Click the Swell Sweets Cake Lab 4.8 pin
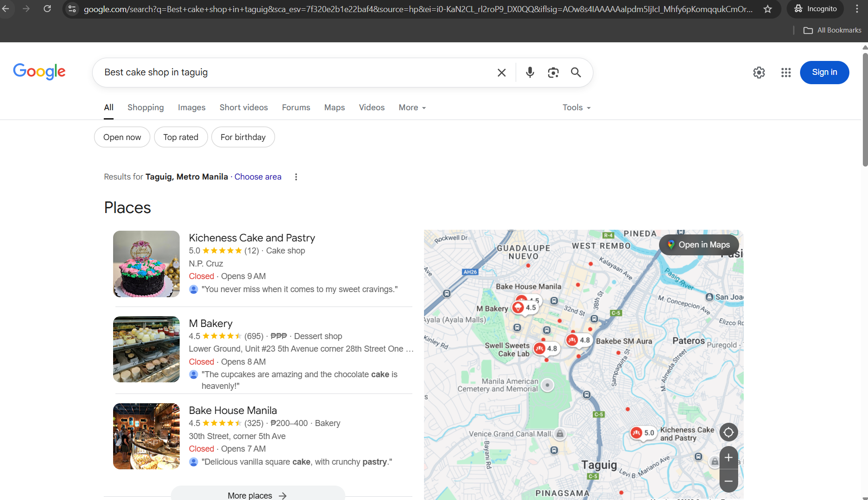 click(x=546, y=348)
